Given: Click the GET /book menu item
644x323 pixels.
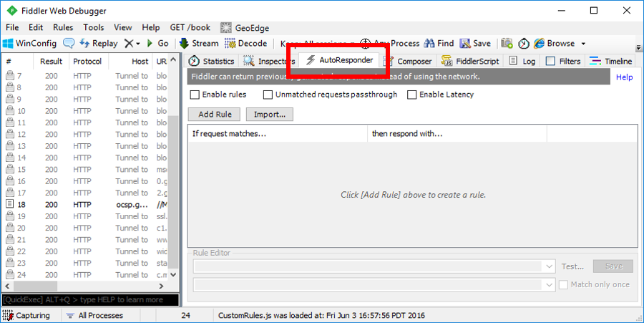Looking at the screenshot, I should click(x=190, y=27).
